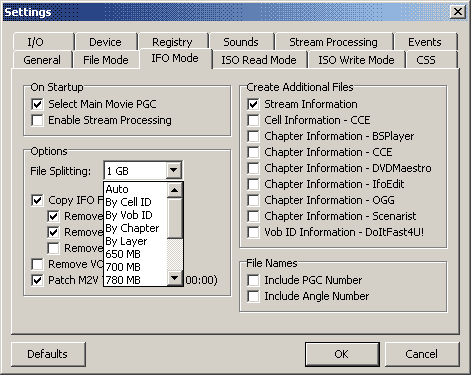
Task: Enable Include PGC Number in file names
Action: pos(253,280)
